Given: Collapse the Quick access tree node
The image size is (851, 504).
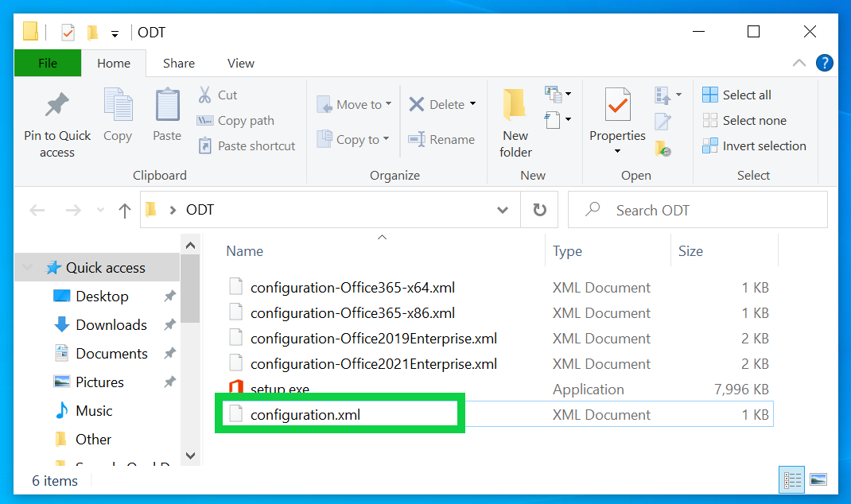Looking at the screenshot, I should tap(27, 267).
